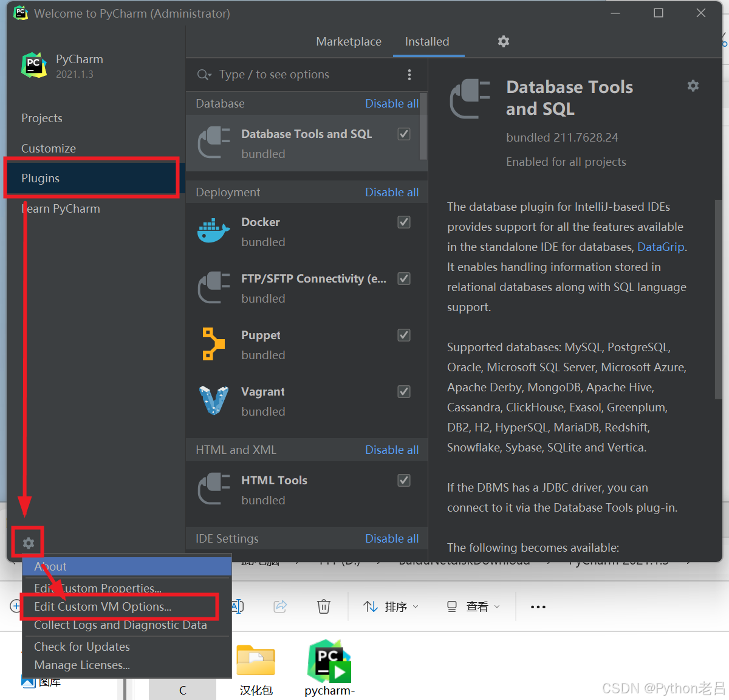
Task: Click Disable all for Database category
Action: coord(392,103)
